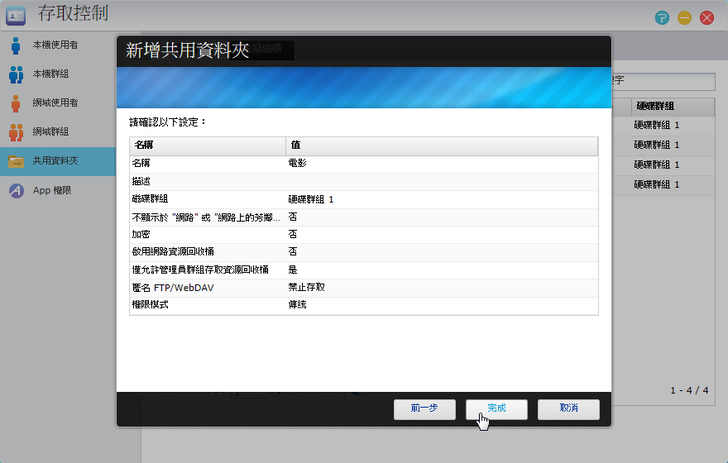Select the 權限模式 row
Viewport: 728px width, 463px height.
point(363,304)
